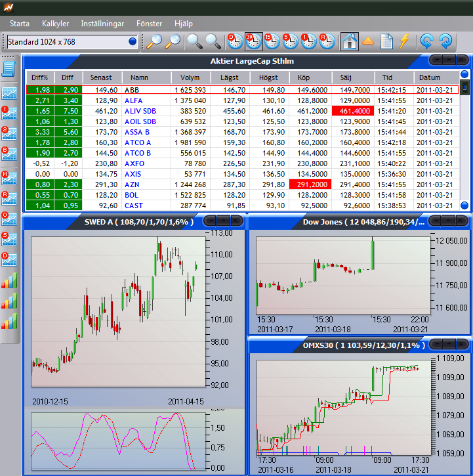Select the ABB row name cell
Viewport: 473px width, 476px height.
coord(146,90)
